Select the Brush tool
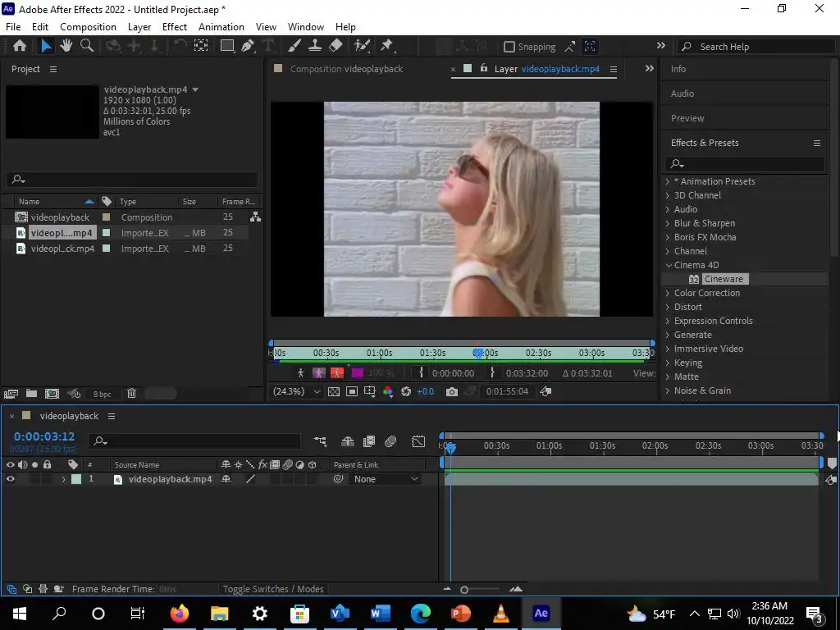840x630 pixels. pyautogui.click(x=294, y=46)
